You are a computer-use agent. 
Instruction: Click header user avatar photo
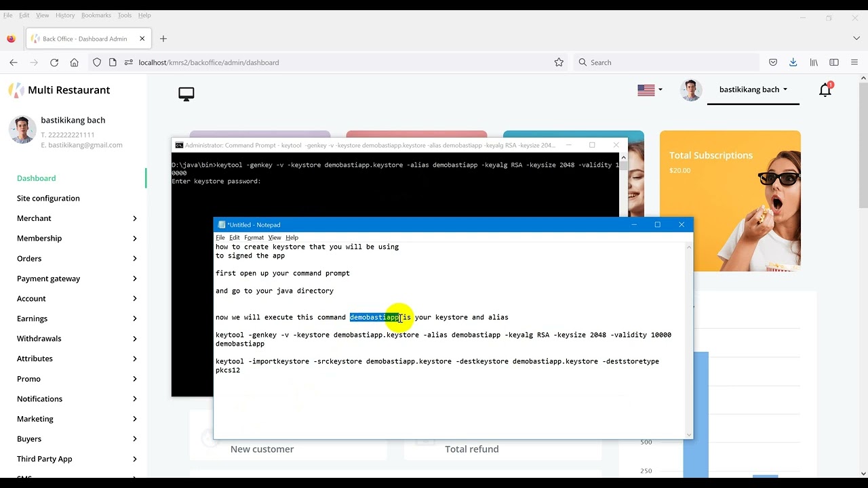pos(691,90)
